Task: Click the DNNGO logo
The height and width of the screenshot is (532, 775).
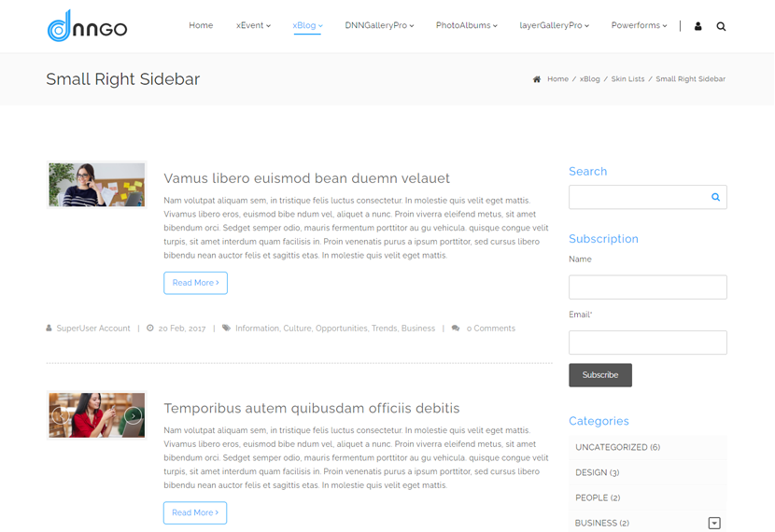Action: tap(87, 26)
